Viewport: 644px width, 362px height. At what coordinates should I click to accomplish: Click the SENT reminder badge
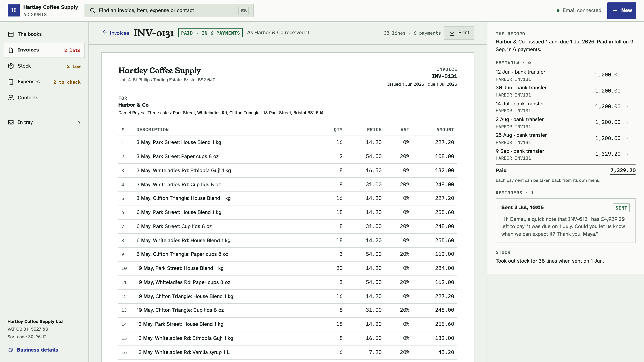coord(621,208)
